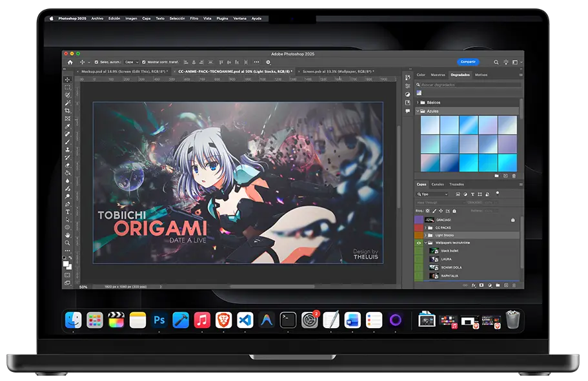Select the Dodge tool

[68, 196]
